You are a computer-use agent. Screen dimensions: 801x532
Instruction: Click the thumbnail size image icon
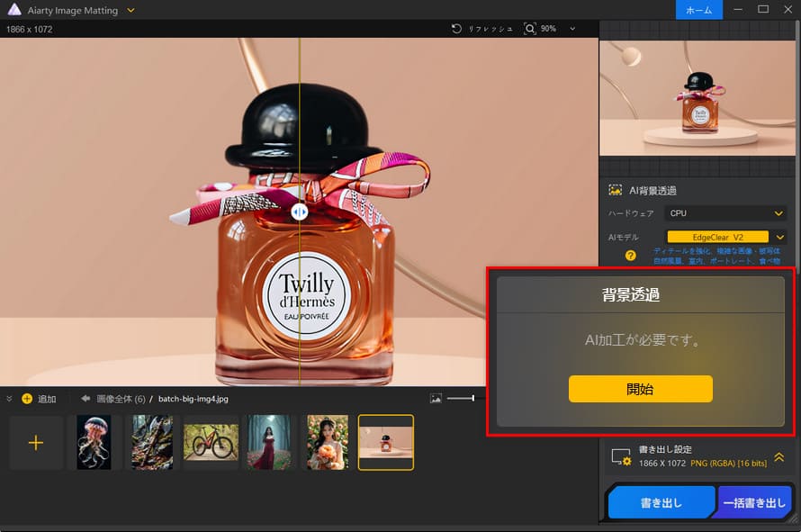pyautogui.click(x=436, y=398)
